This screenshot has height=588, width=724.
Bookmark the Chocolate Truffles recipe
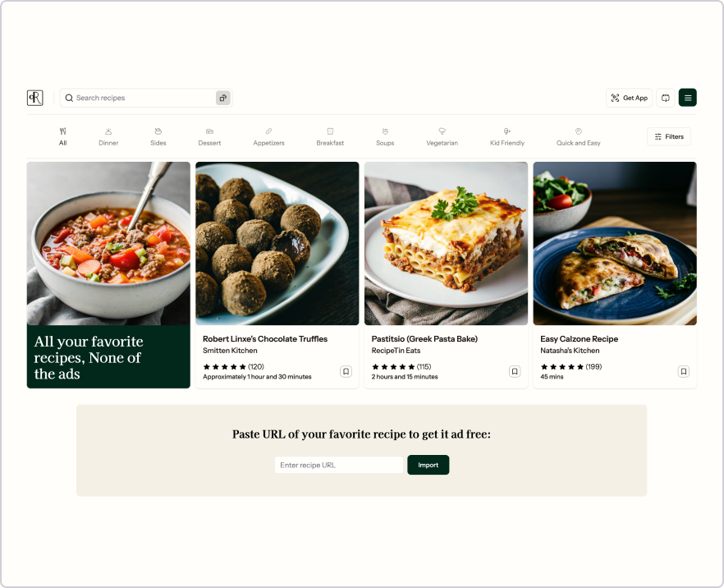point(346,371)
